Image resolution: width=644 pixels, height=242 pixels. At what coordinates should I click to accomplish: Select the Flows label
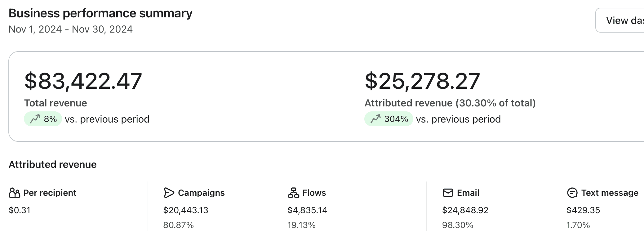(x=314, y=193)
